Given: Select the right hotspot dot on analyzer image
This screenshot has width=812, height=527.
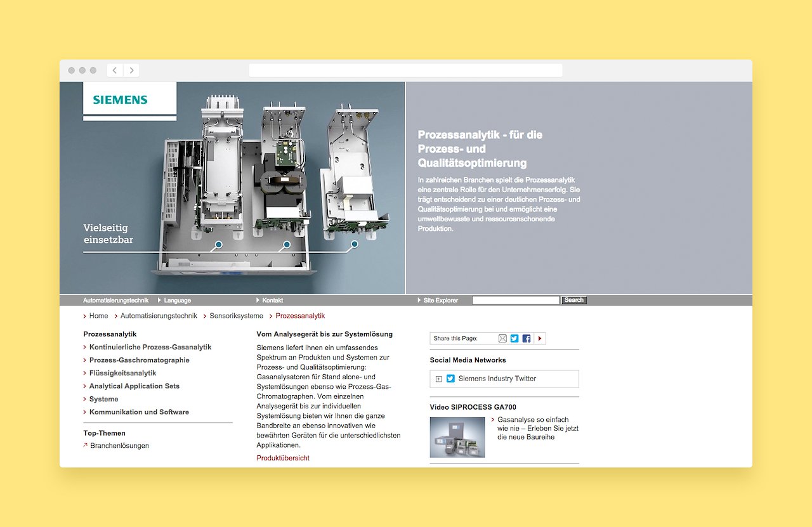Looking at the screenshot, I should [x=355, y=244].
